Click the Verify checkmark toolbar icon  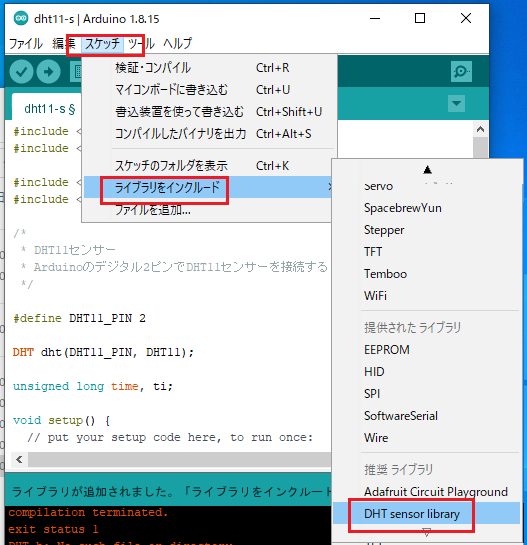point(21,72)
